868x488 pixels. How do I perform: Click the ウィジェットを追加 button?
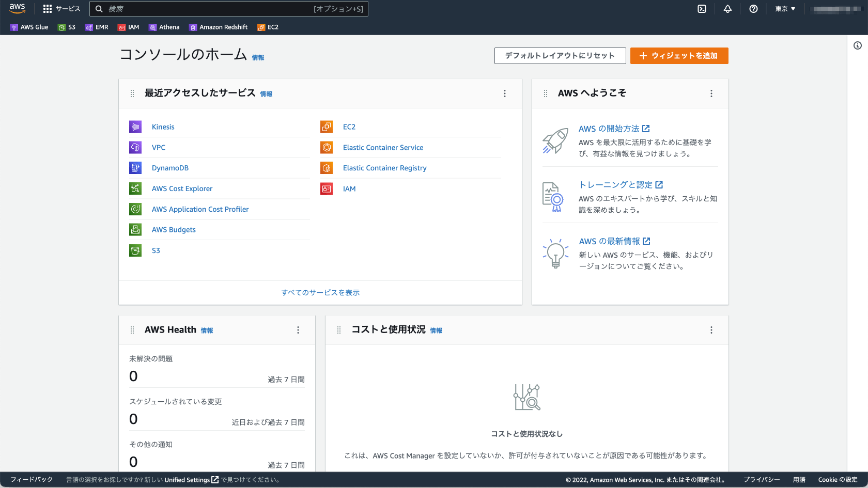click(x=679, y=56)
